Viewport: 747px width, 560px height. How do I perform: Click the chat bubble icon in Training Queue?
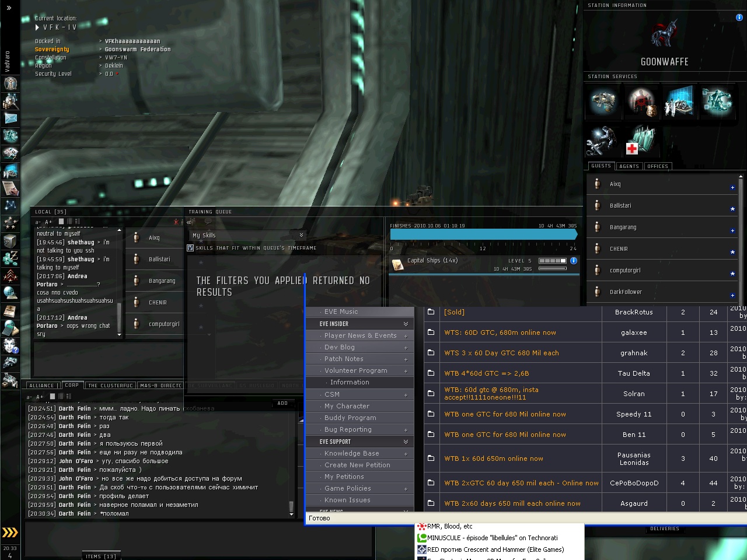pos(208,222)
